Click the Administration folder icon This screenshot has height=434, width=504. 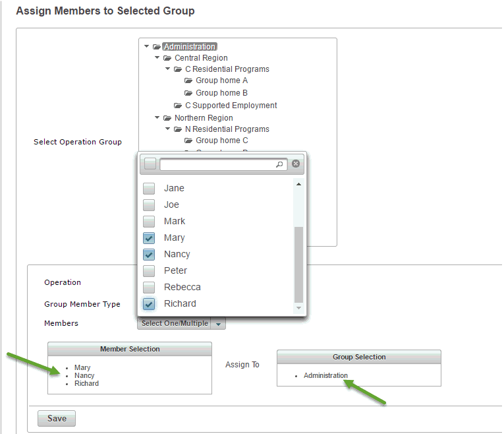(157, 47)
